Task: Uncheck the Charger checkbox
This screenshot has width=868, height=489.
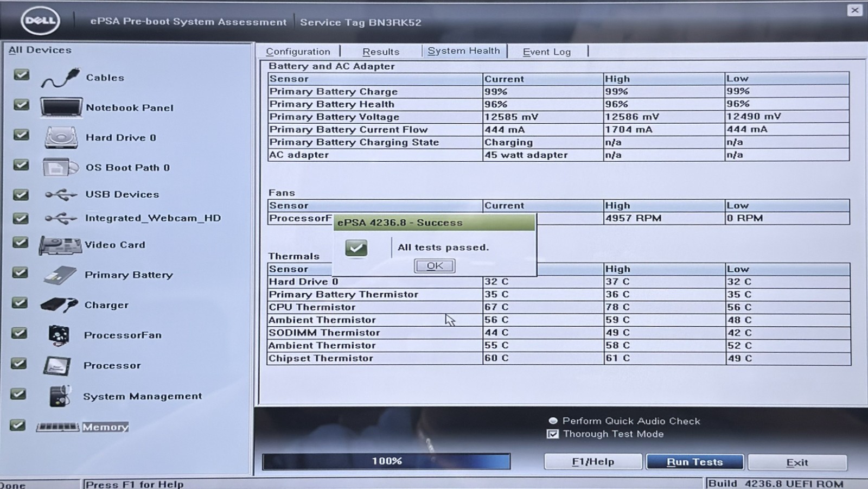Action: coord(20,302)
